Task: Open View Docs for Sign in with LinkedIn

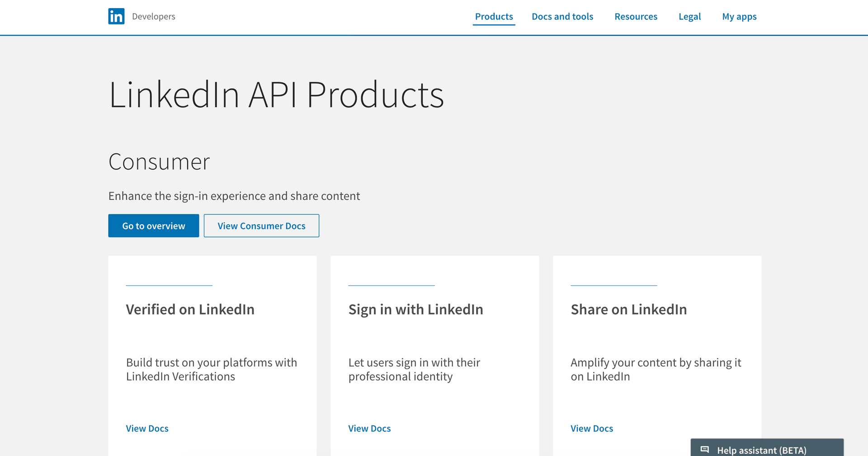Action: tap(369, 428)
